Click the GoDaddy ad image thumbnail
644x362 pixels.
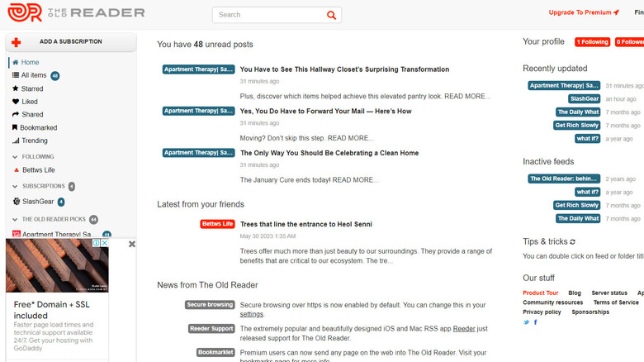point(57,265)
